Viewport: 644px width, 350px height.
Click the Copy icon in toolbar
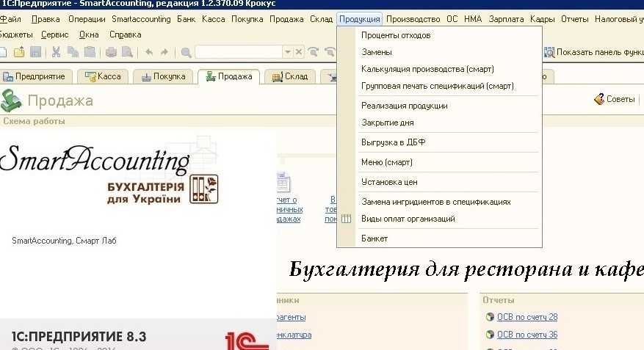point(73,52)
